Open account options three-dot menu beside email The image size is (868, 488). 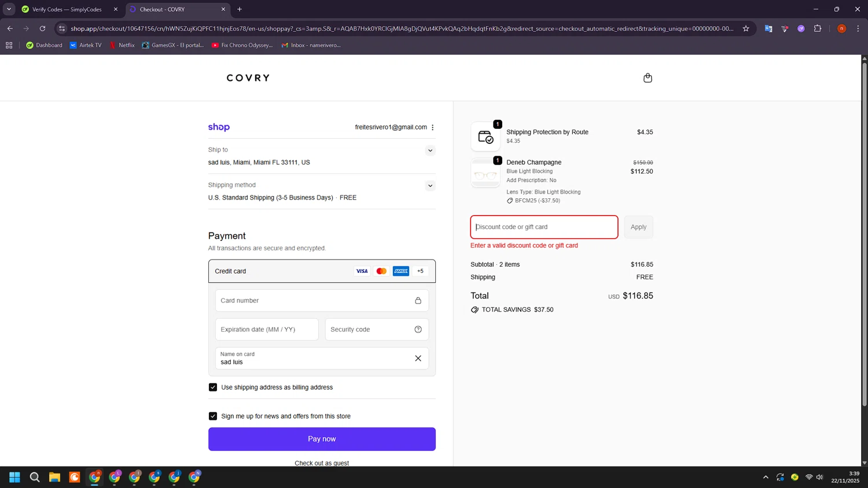432,127
